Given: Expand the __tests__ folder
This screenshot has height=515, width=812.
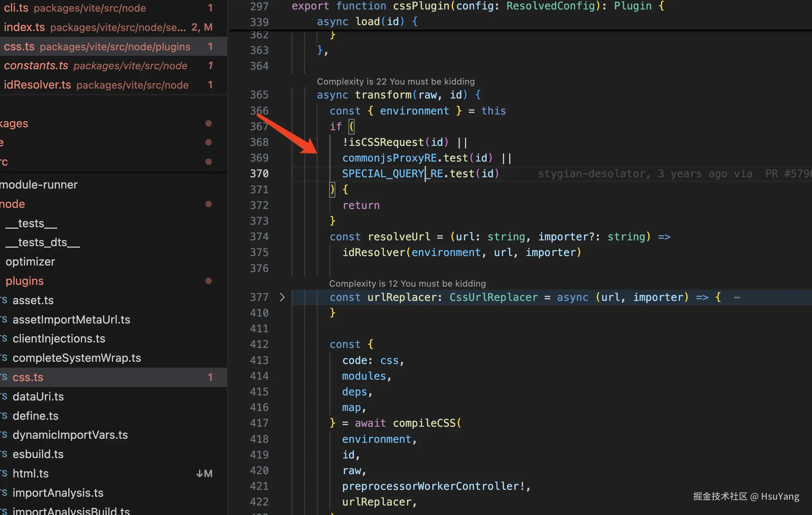Looking at the screenshot, I should click(31, 223).
